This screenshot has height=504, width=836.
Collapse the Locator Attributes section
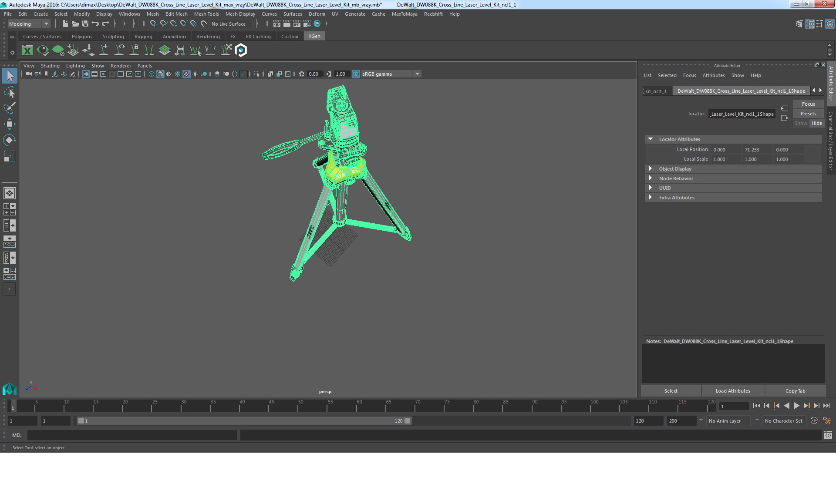651,139
